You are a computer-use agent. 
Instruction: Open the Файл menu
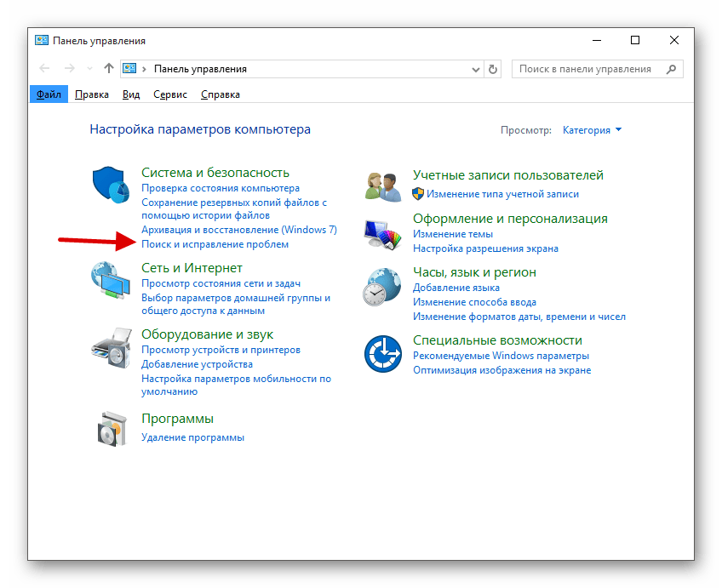[x=49, y=94]
